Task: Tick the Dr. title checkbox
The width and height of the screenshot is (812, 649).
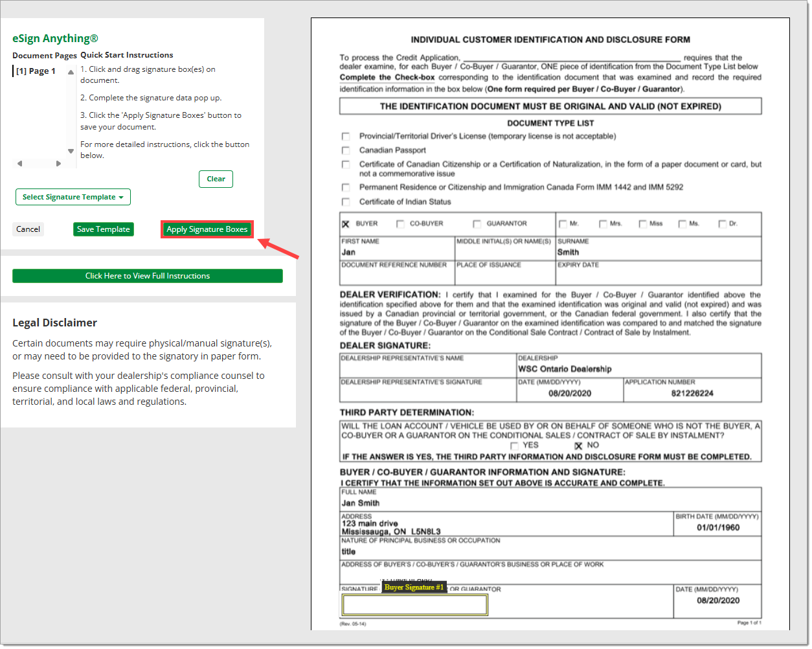Action: pos(722,224)
